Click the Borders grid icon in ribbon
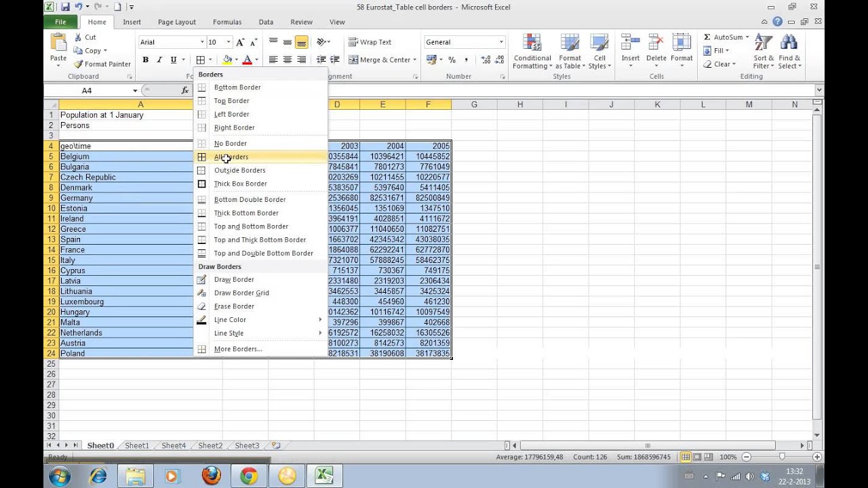868x488 pixels. point(200,60)
